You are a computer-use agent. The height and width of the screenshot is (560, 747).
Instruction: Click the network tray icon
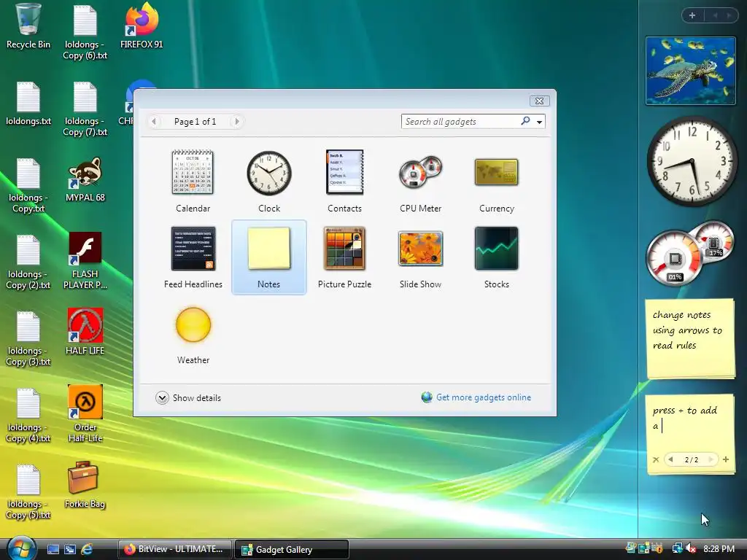point(677,548)
